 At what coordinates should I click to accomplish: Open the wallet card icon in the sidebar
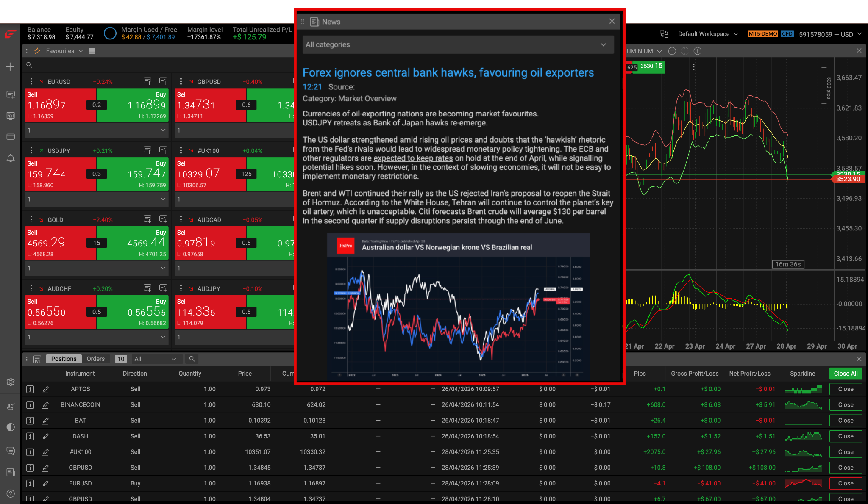point(11,137)
